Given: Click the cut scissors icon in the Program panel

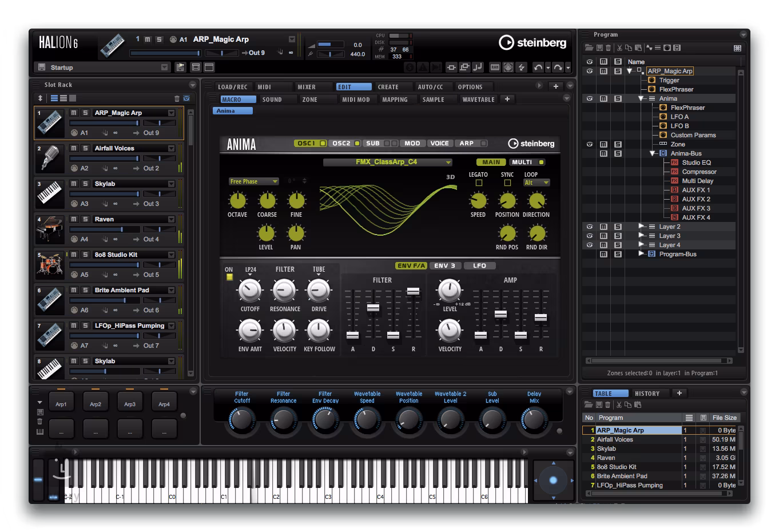Looking at the screenshot, I should (619, 48).
